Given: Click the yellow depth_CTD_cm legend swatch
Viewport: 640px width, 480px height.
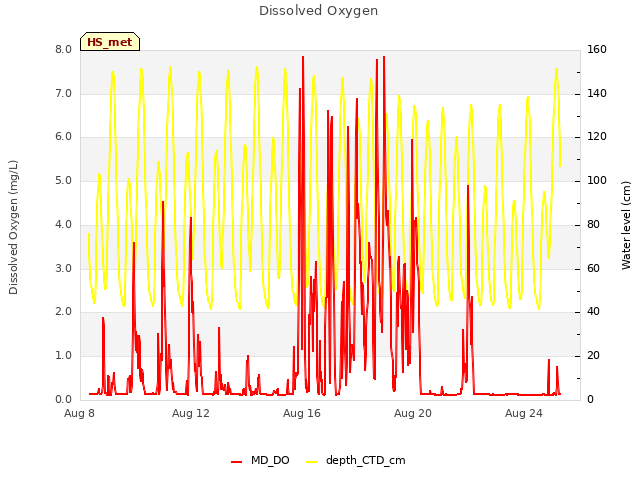Looking at the screenshot, I should tap(311, 462).
